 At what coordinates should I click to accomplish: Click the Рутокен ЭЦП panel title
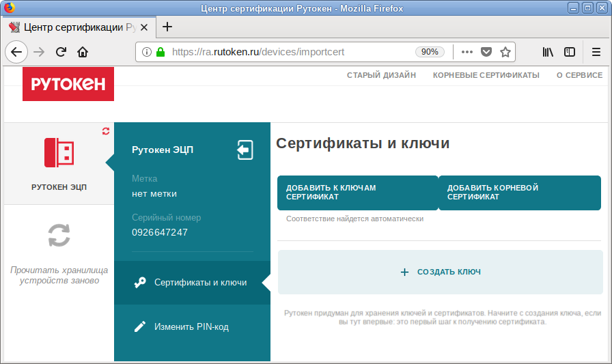coord(163,150)
